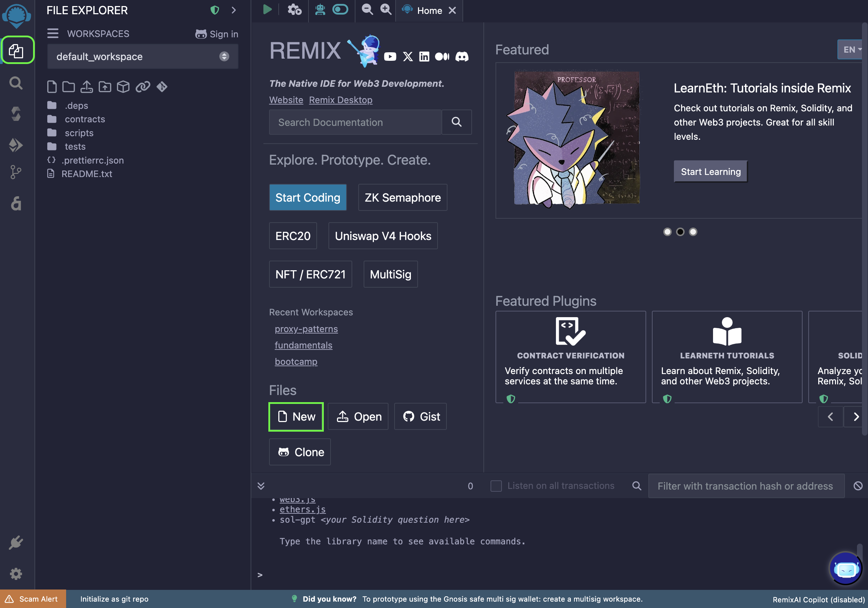
Task: Clear the terminal with ban icon
Action: (x=858, y=486)
